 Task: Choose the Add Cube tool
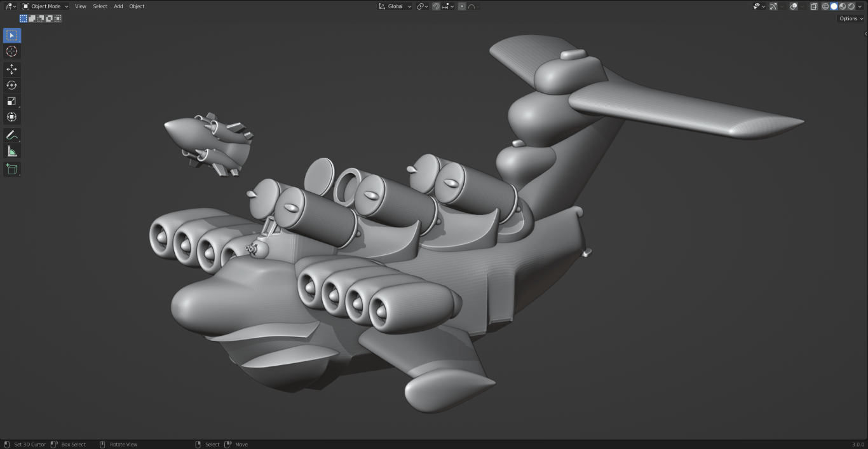(x=11, y=169)
